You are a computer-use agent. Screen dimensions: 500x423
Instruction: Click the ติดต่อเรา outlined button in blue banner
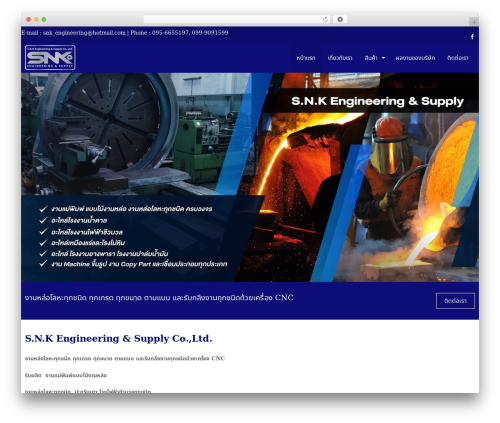[x=455, y=301]
